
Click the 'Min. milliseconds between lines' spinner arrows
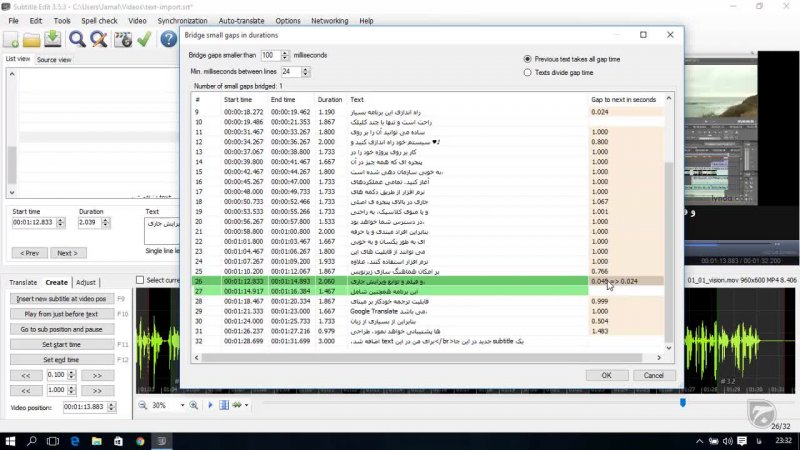pos(304,72)
